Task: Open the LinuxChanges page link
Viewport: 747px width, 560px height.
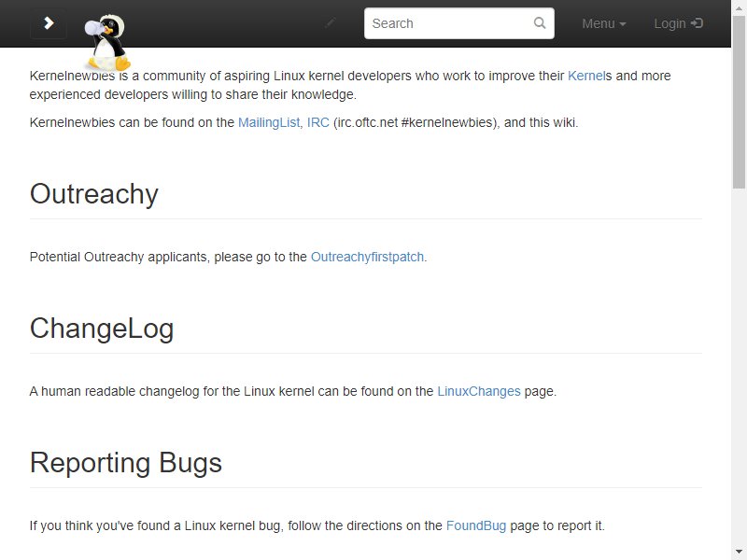Action: 479,391
